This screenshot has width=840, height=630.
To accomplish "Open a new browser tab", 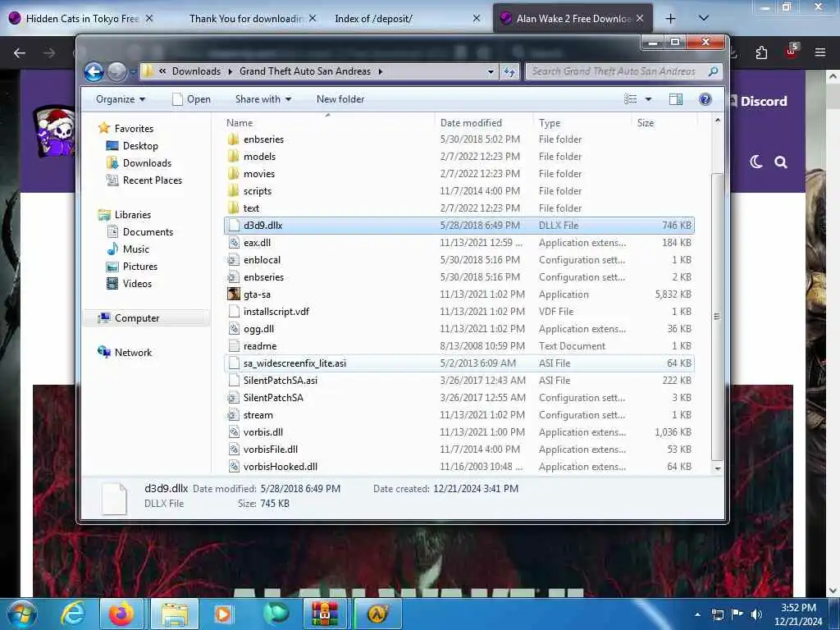I will pyautogui.click(x=670, y=19).
